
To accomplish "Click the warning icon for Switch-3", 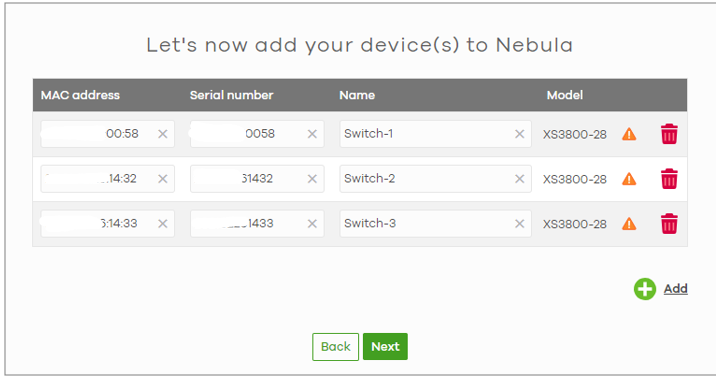I will click(x=629, y=223).
